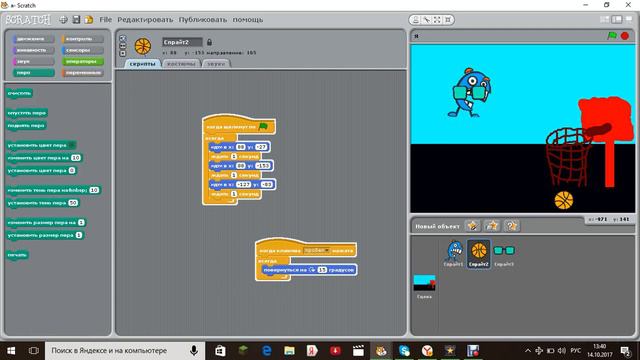
Task: Switch to presentation mode
Action: coord(629,19)
